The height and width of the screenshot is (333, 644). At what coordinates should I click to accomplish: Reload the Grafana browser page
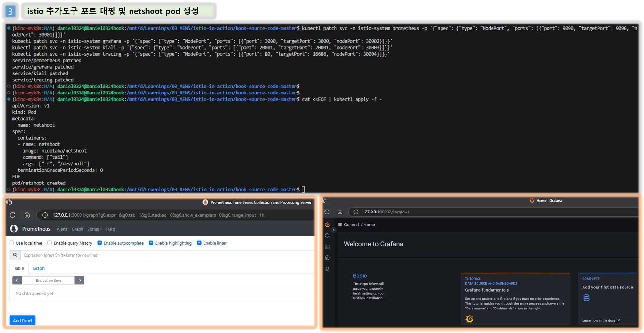pos(327,212)
